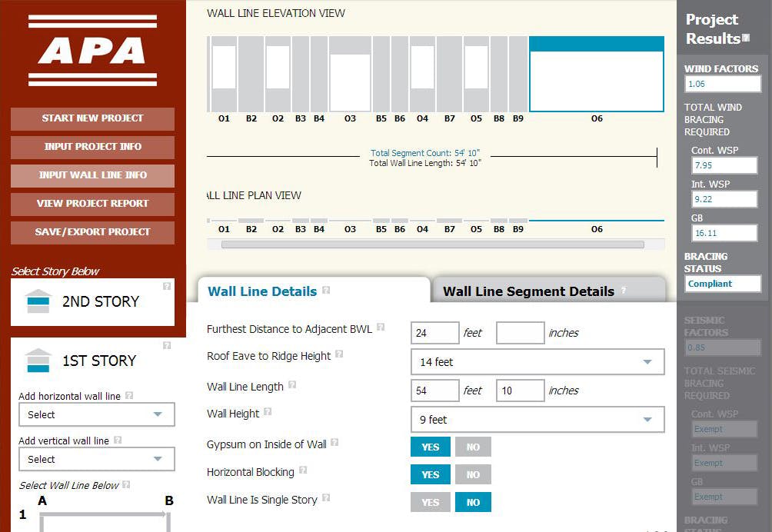Viewport: 772px width, 532px height.
Task: Set Wall Line Is Single Story to YES
Action: 430,502
